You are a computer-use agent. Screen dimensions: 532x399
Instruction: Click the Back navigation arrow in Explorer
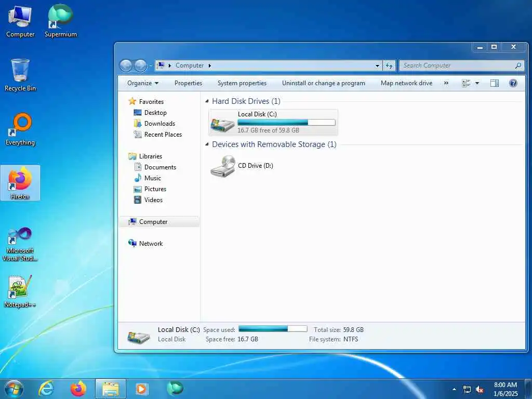126,65
